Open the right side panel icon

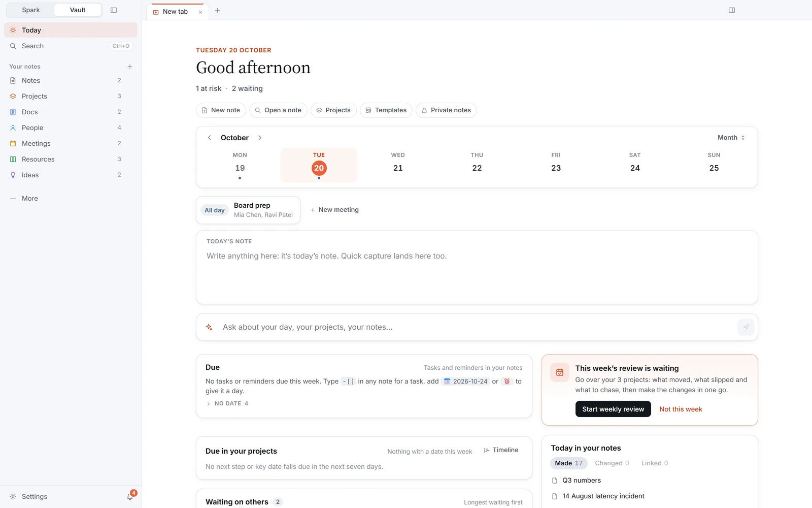pyautogui.click(x=732, y=10)
